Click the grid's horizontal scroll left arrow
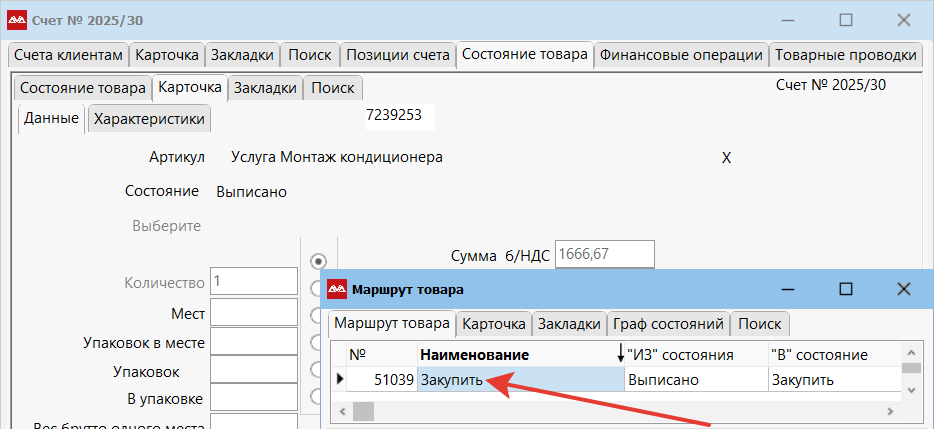934x429 pixels. (338, 410)
